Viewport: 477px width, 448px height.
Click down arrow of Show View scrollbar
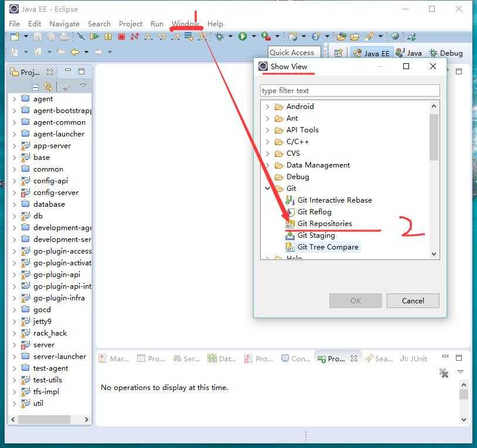point(434,254)
